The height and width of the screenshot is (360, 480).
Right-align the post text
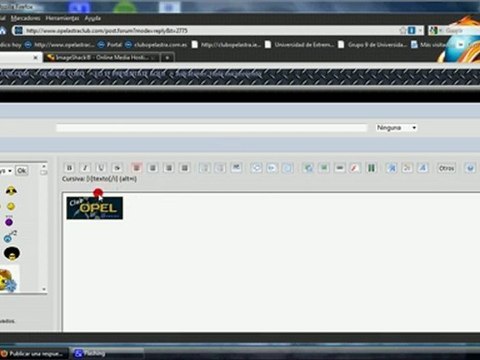pyautogui.click(x=168, y=168)
